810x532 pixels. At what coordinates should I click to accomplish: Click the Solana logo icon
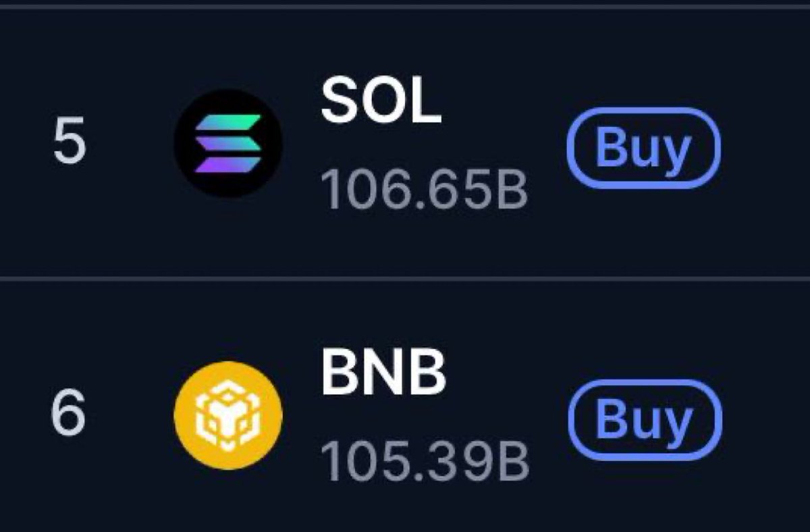[228, 143]
